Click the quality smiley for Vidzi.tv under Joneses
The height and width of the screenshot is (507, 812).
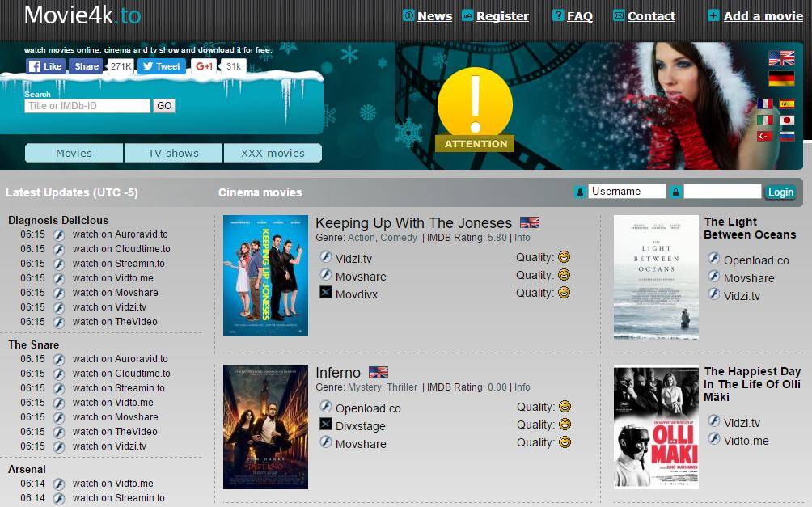click(564, 257)
